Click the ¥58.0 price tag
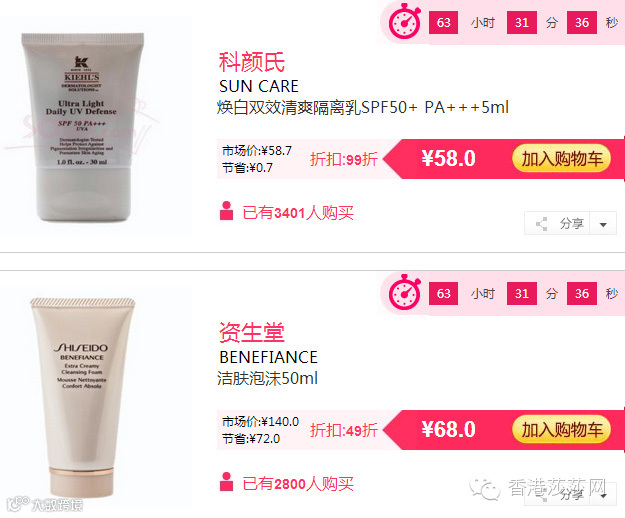This screenshot has height=518, width=625. tap(448, 159)
